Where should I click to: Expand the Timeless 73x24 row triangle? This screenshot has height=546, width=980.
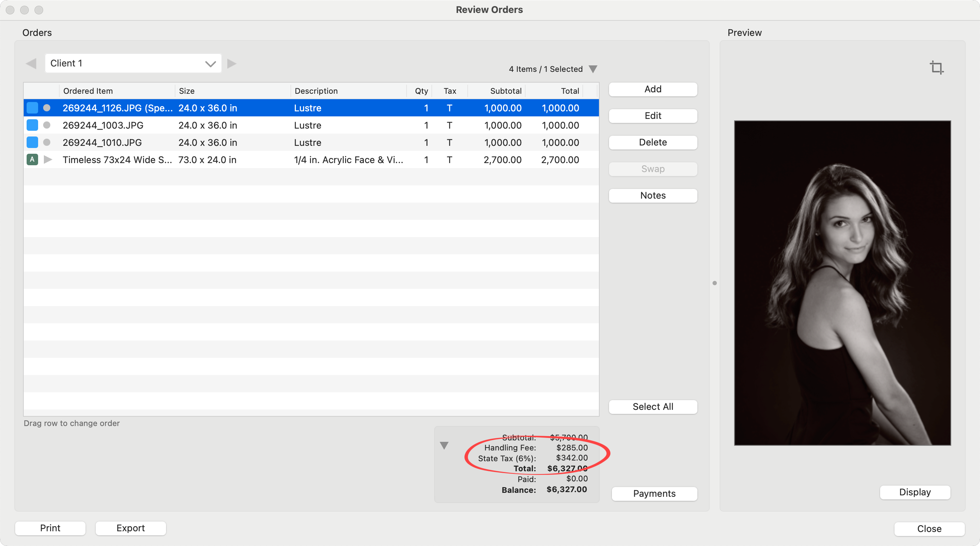[x=48, y=160]
